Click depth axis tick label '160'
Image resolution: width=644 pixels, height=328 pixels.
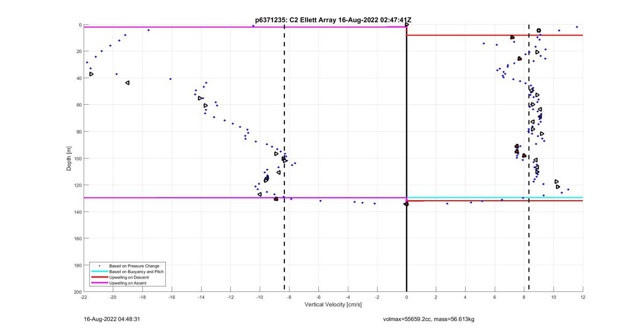pyautogui.click(x=77, y=238)
